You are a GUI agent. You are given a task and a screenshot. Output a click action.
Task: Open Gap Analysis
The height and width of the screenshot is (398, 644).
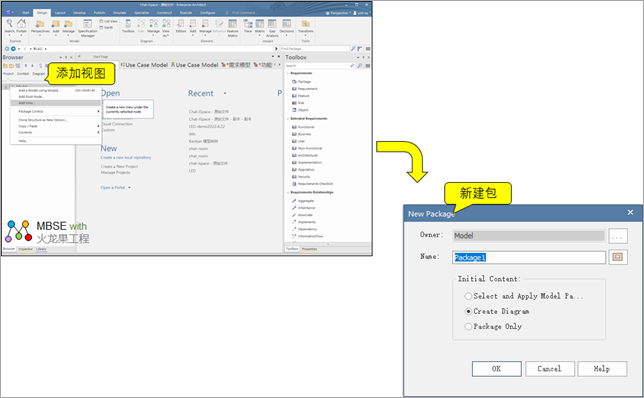[272, 28]
